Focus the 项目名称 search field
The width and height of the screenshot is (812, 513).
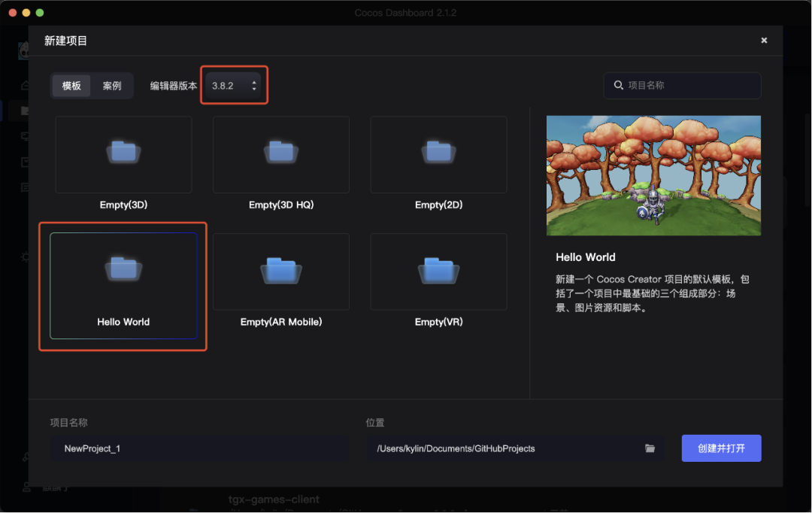point(682,86)
